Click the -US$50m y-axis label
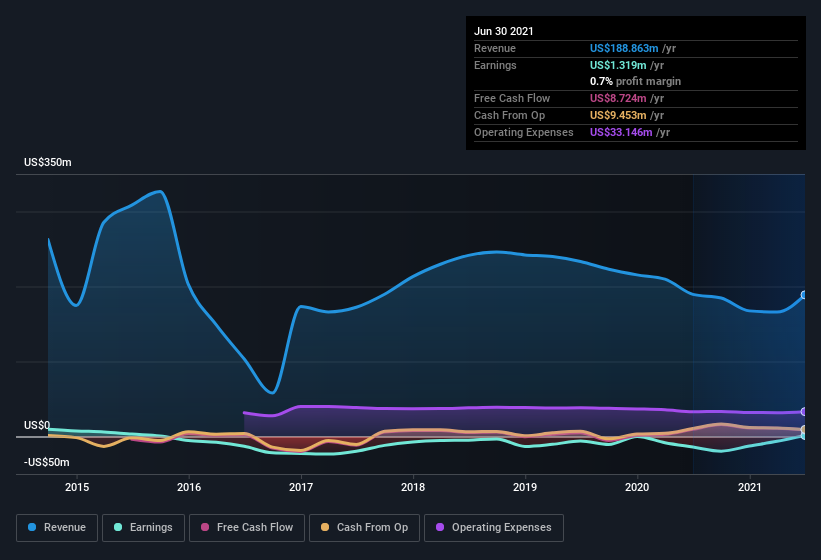The width and height of the screenshot is (821, 560). (x=47, y=462)
